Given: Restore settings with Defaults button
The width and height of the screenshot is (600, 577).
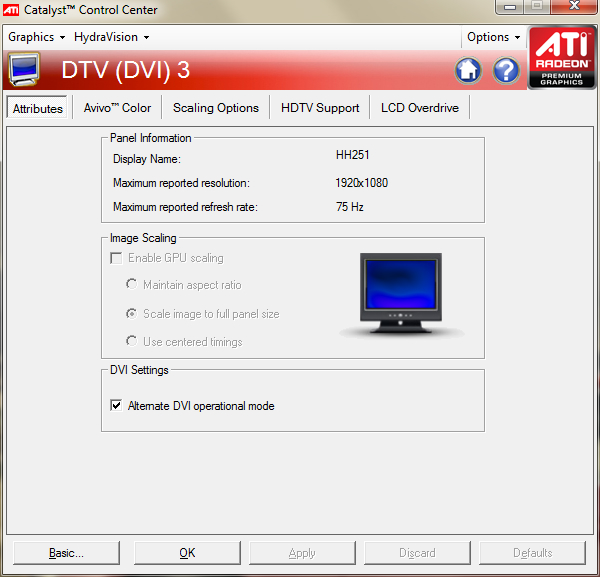Looking at the screenshot, I should [x=532, y=553].
